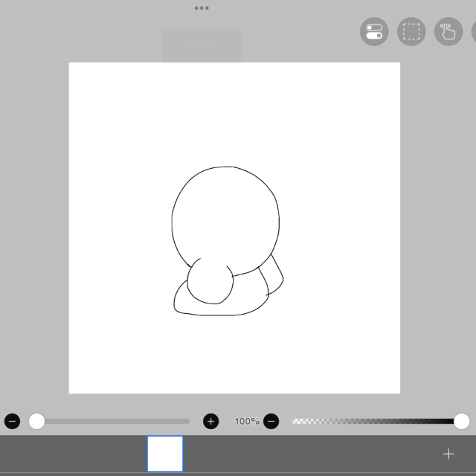
Task: Click the thickness slider's white handle
Action: point(36,422)
